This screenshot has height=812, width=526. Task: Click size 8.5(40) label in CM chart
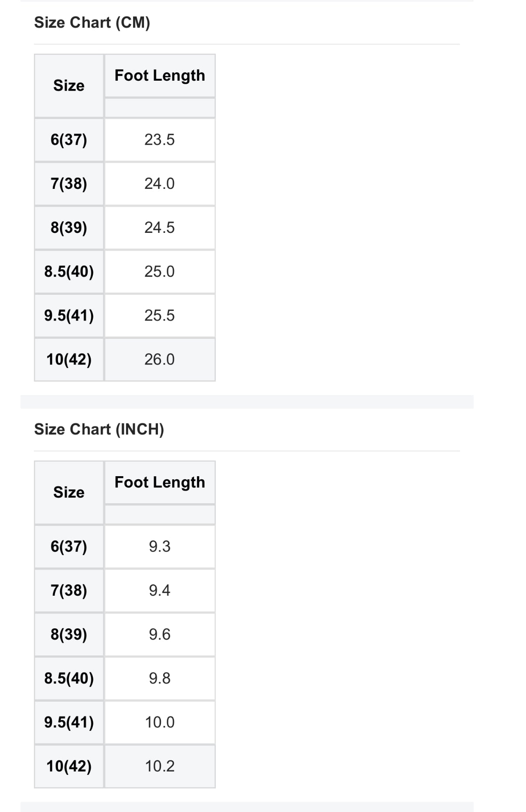pos(69,272)
